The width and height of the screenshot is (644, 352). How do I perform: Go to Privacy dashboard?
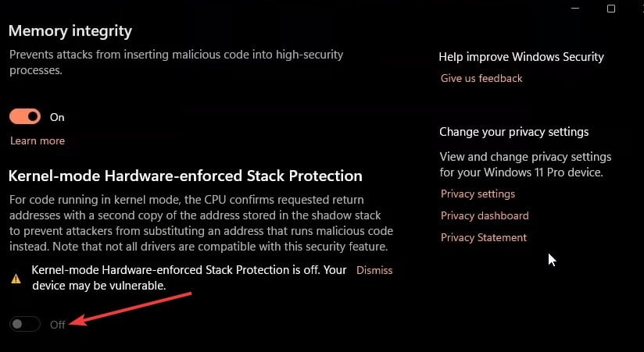point(485,215)
